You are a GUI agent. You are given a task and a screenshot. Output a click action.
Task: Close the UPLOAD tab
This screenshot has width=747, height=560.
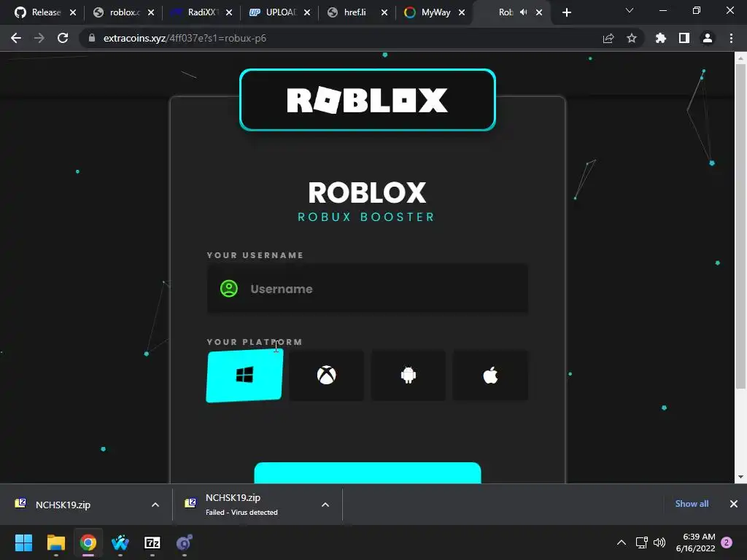(307, 12)
